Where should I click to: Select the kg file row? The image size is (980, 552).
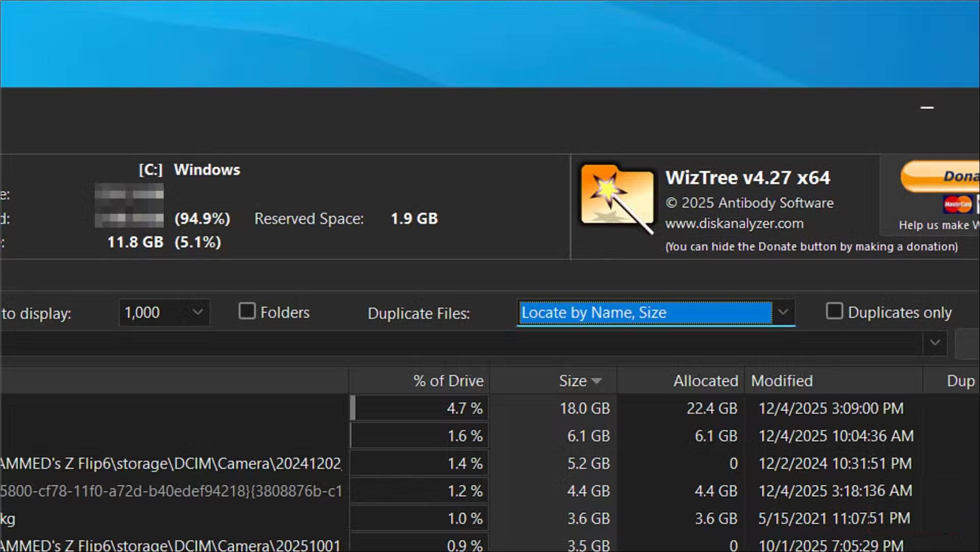[153, 518]
